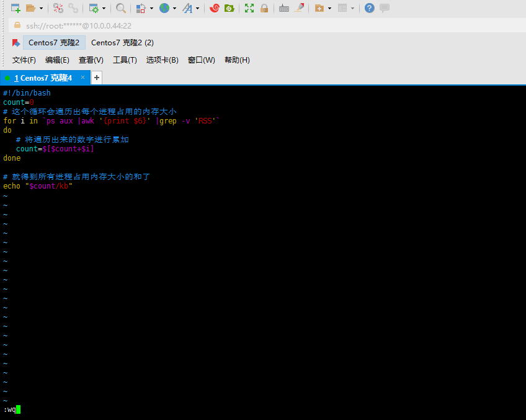Expand the Encoding globe dropdown arrow
This screenshot has height=420, width=526.
point(174,8)
